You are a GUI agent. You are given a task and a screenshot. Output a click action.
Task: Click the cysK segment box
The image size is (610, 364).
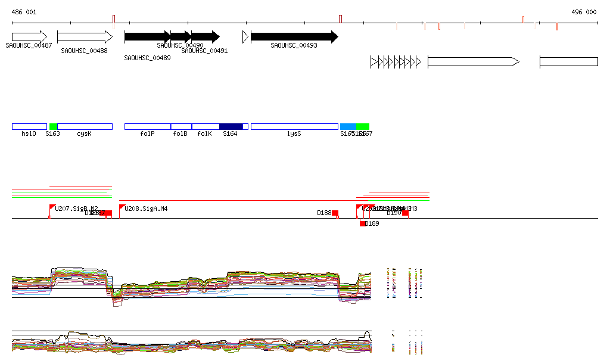coord(85,126)
